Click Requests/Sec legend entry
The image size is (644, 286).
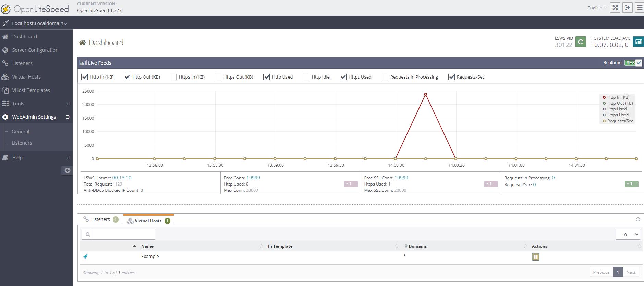tap(618, 121)
